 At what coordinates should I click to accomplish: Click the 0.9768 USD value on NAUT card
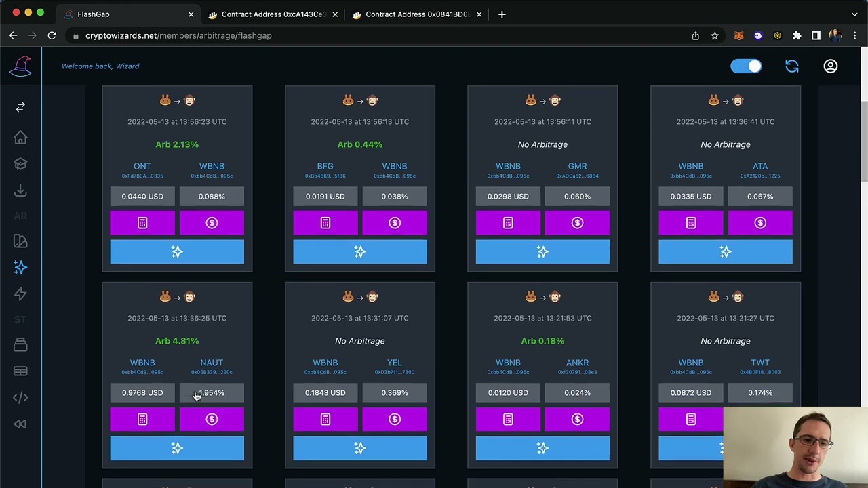tap(142, 392)
